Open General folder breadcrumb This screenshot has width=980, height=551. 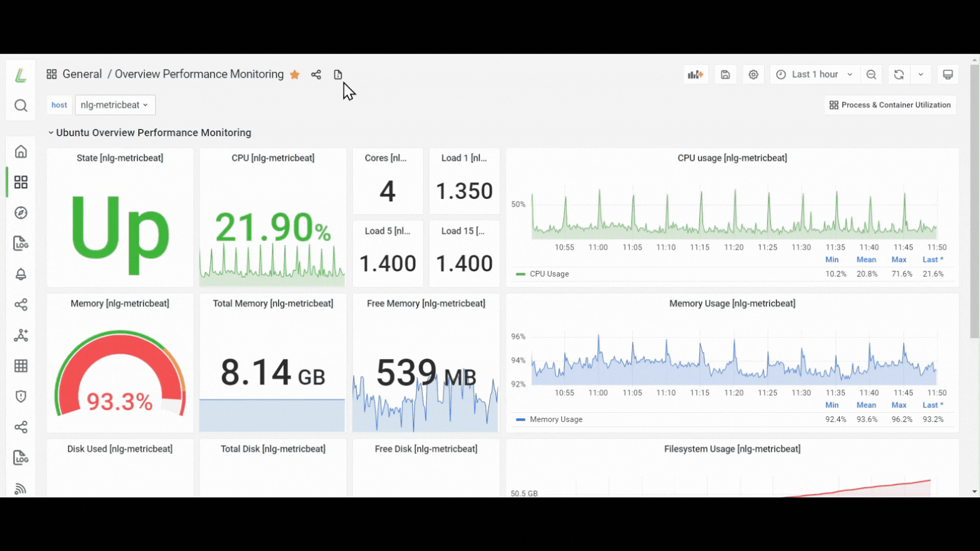(x=82, y=74)
